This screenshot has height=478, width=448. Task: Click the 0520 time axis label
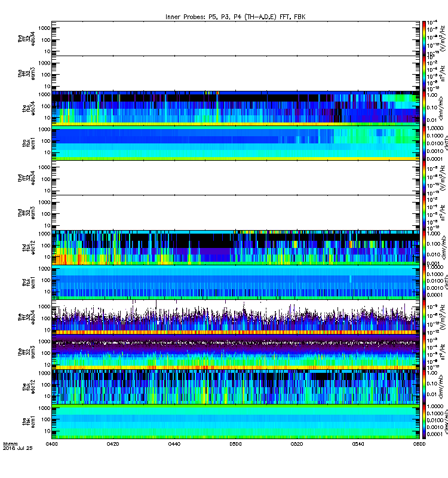coord(297,444)
